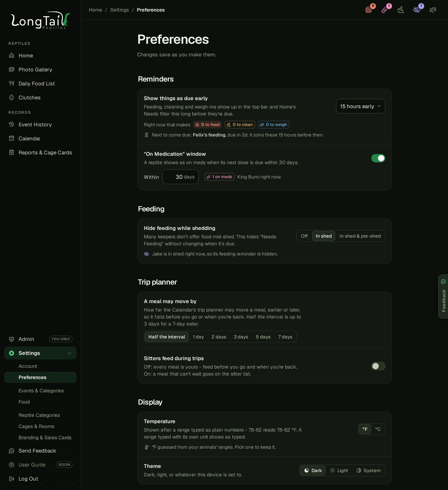Open the 15 hours early dropdown
448x490 pixels.
[360, 106]
